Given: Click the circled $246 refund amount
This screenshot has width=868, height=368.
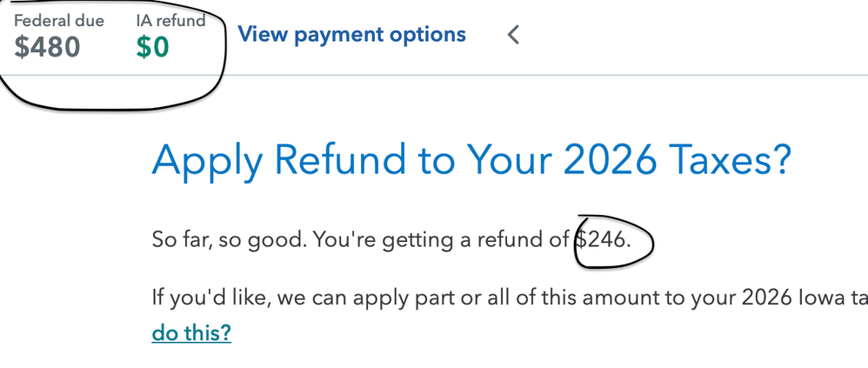Looking at the screenshot, I should 602,239.
